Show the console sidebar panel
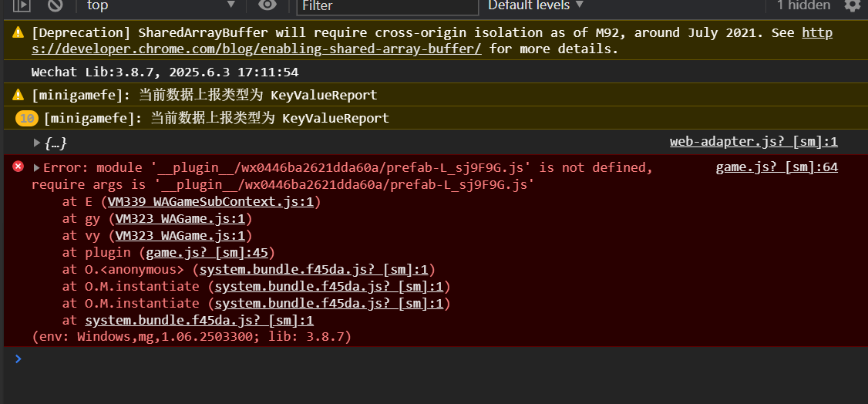Screen dimensions: 868x404 tap(22, 5)
